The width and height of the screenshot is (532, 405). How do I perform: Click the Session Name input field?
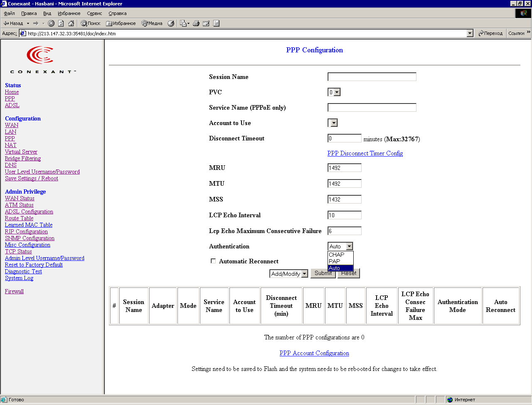(372, 77)
